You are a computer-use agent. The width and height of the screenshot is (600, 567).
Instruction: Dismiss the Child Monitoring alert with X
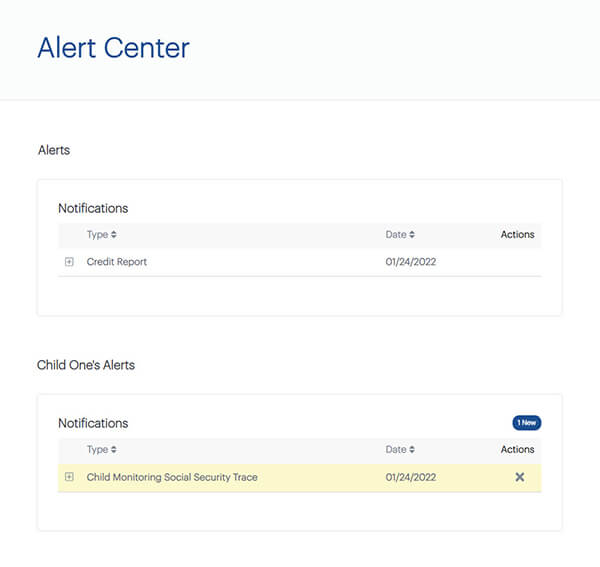519,477
